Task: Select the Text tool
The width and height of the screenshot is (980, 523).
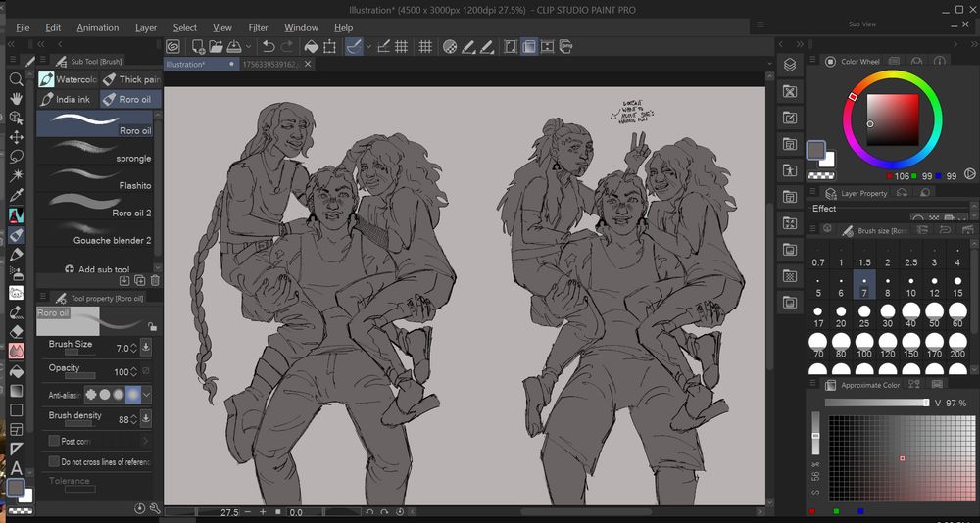Action: 17,468
